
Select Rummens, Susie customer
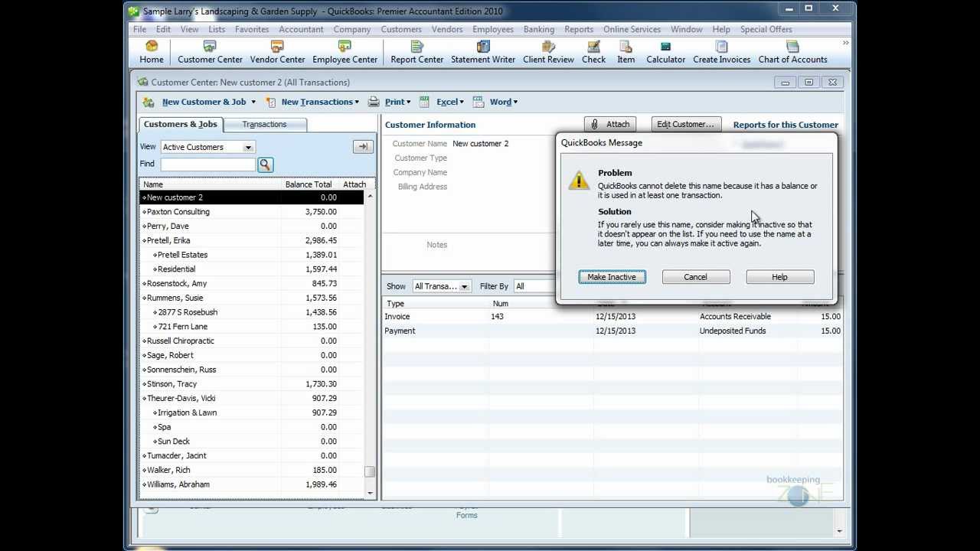pos(252,298)
